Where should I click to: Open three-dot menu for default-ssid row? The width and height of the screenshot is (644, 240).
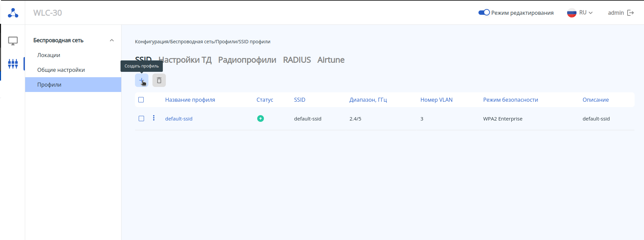(x=154, y=118)
